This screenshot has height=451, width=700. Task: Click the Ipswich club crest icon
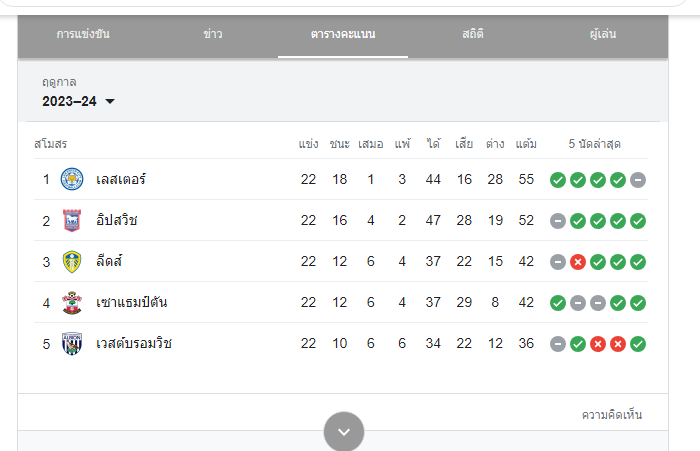[x=72, y=221]
